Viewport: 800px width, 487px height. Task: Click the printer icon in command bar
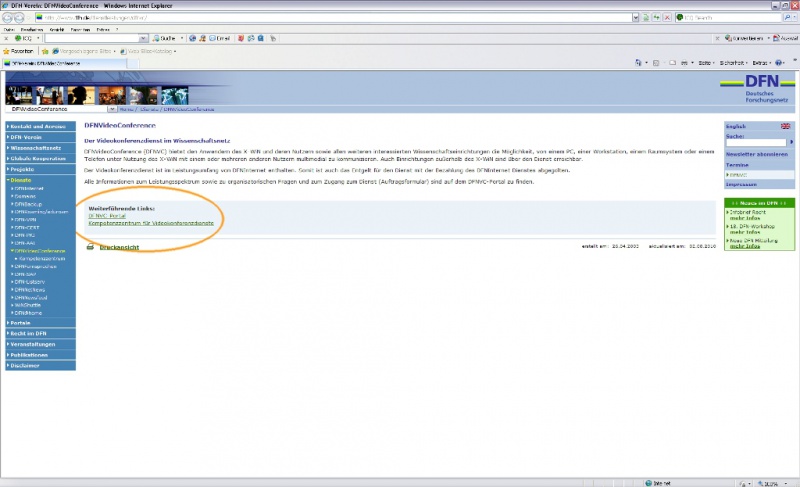click(684, 63)
